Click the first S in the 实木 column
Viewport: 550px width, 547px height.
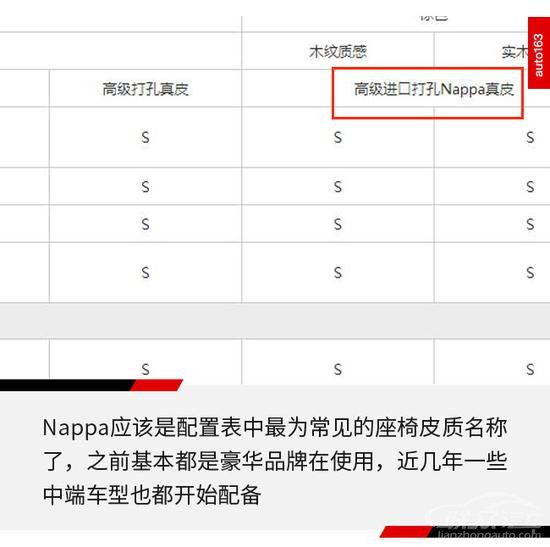coord(530,137)
